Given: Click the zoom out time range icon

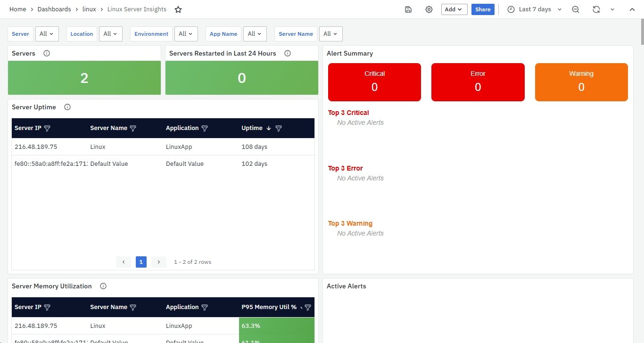Looking at the screenshot, I should (575, 9).
